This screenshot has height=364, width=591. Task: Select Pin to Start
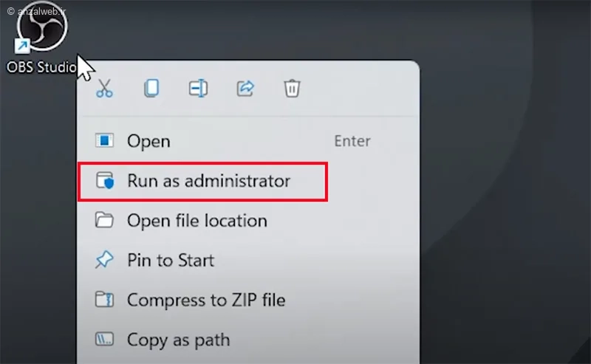249,260
